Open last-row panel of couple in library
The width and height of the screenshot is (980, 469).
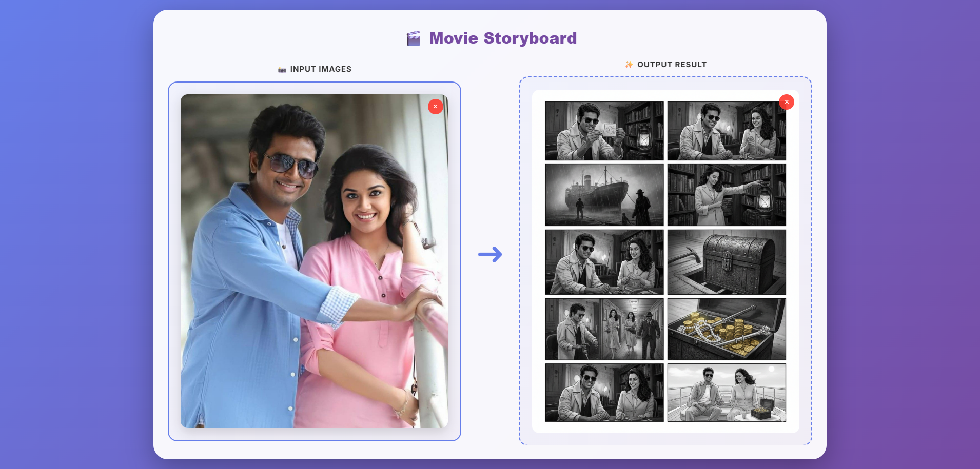pos(604,393)
